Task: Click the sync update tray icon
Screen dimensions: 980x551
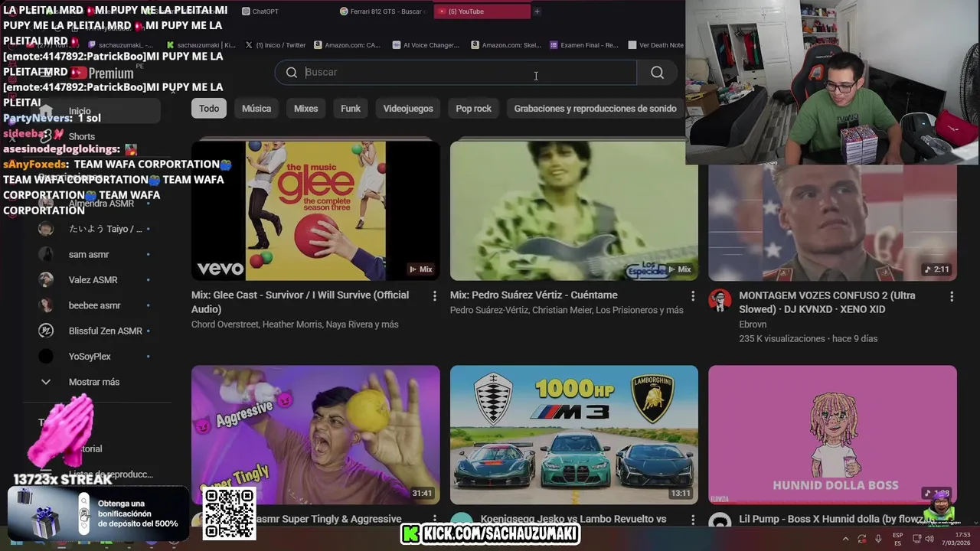Action: point(861,539)
